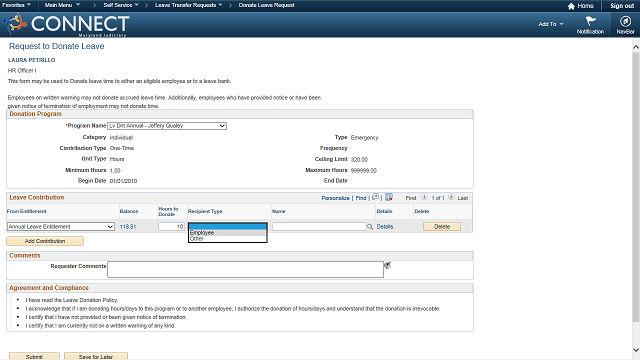
Task: Click the Personalize link
Action: click(x=336, y=198)
